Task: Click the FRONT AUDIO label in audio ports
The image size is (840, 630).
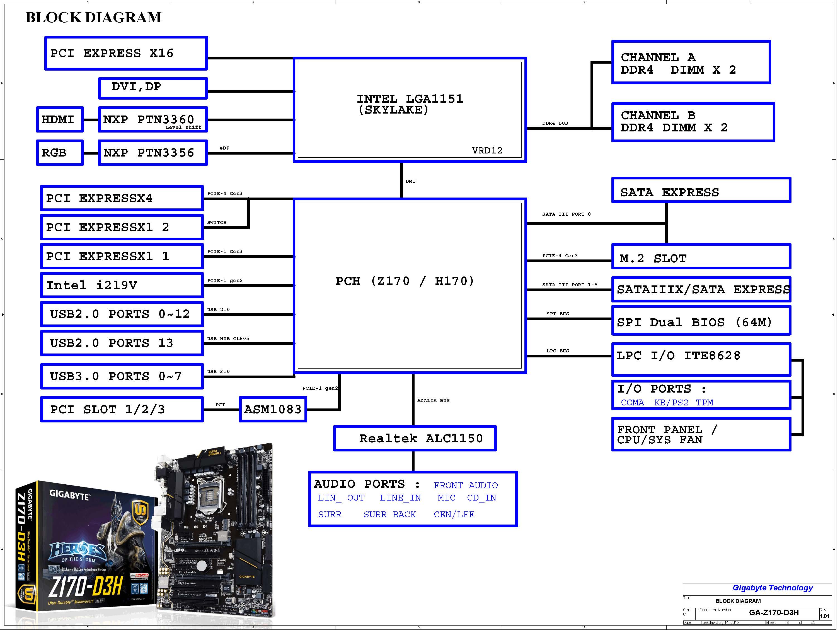Action: [465, 485]
